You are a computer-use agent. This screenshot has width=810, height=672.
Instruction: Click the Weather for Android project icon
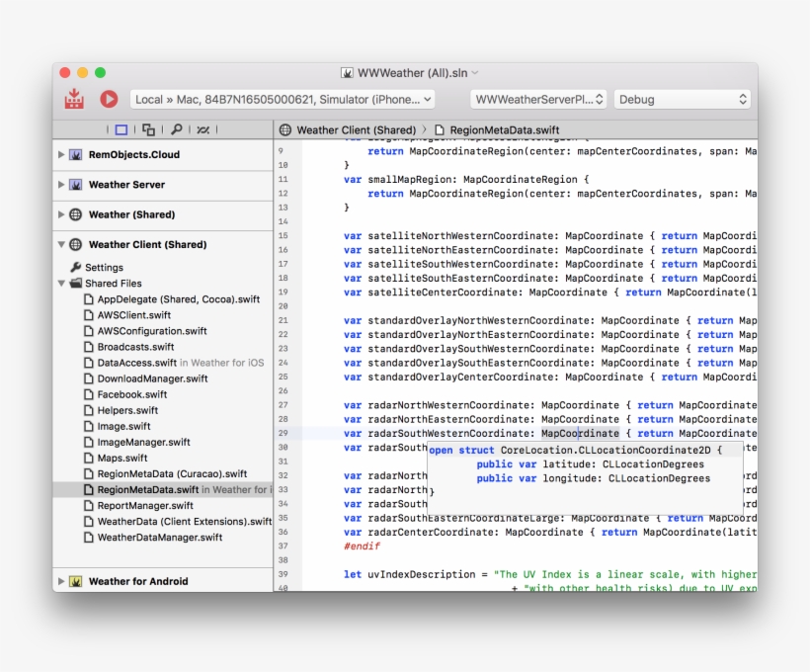(75, 581)
